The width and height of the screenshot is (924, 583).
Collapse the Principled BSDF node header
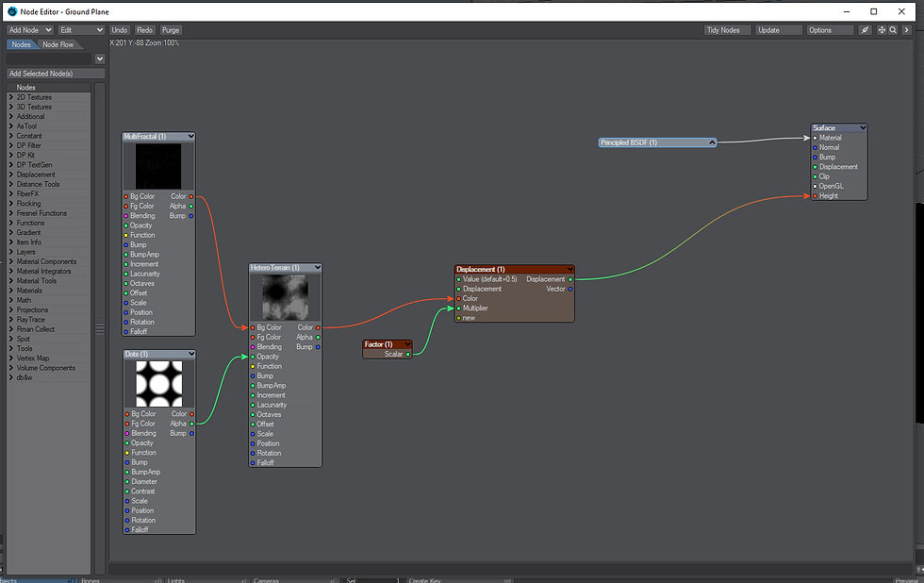712,142
